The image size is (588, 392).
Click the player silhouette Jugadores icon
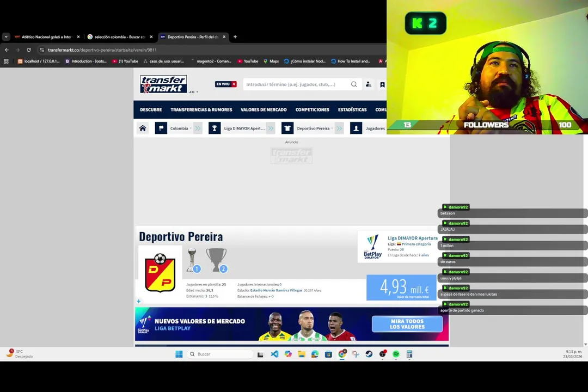point(356,128)
